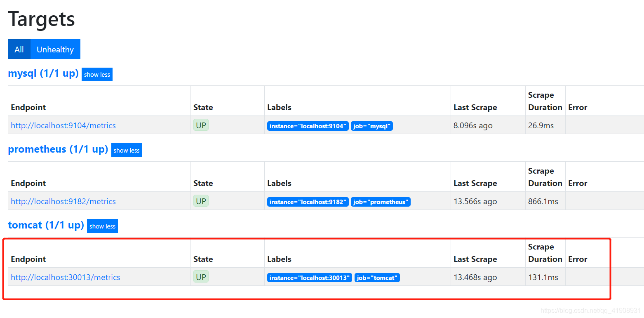Click the 866.1ms scrape duration value
644x318 pixels.
(543, 201)
